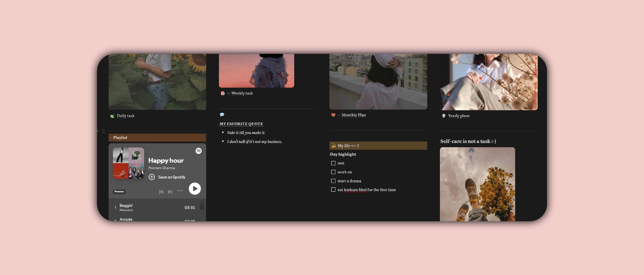Go to the Yearly plans page
The image size is (644, 275).
(x=459, y=116)
